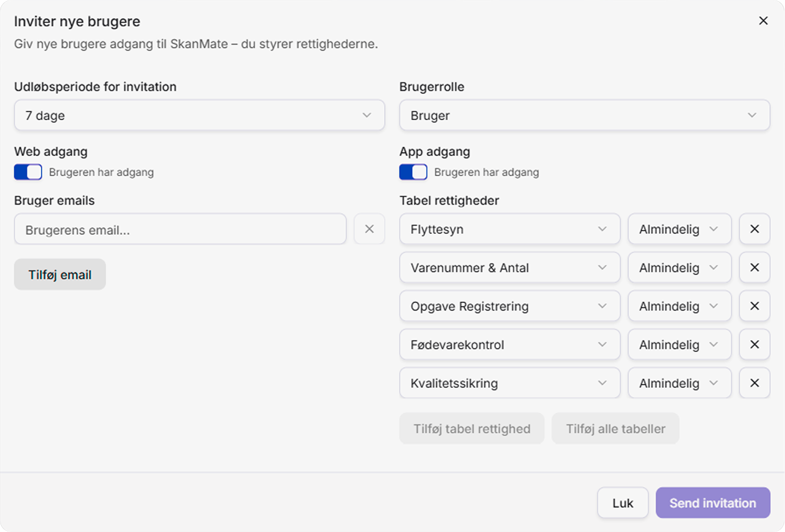Focus the Brugerens email input field

pos(180,229)
